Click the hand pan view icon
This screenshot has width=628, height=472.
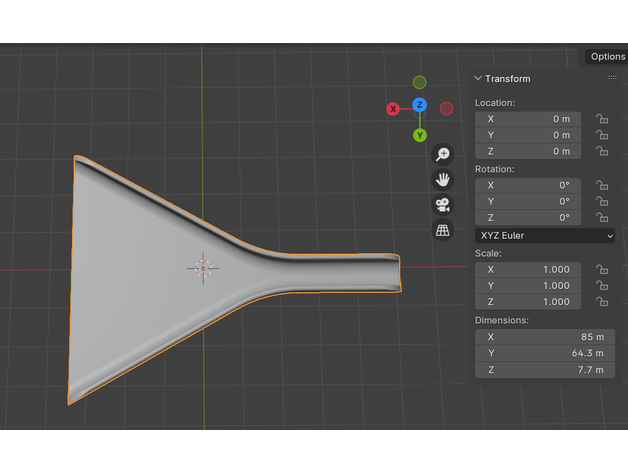tap(442, 179)
